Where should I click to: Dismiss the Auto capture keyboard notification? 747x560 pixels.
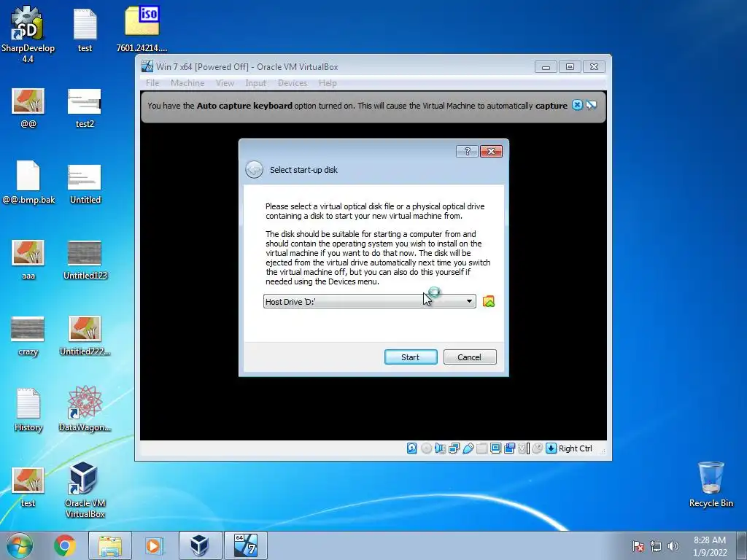pyautogui.click(x=577, y=105)
